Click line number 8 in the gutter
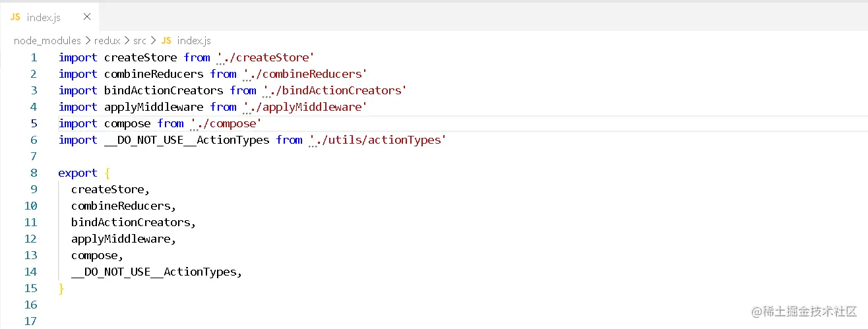This screenshot has width=868, height=329. click(34, 173)
